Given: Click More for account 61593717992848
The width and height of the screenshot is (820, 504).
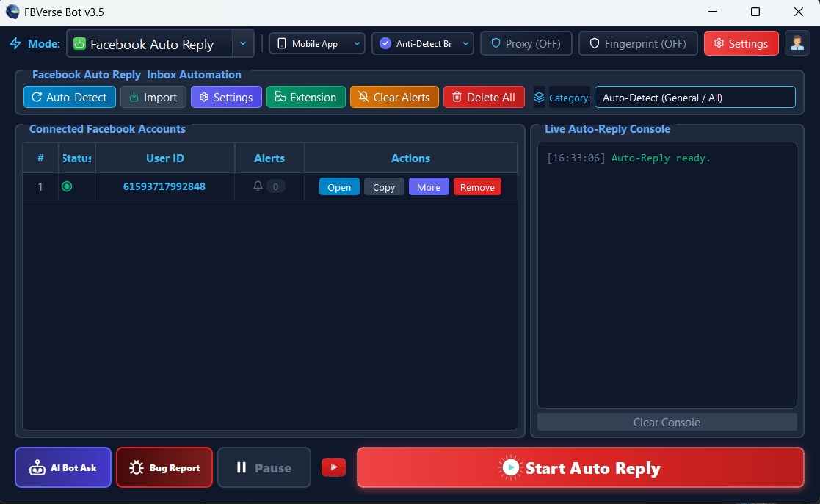Looking at the screenshot, I should click(x=429, y=186).
